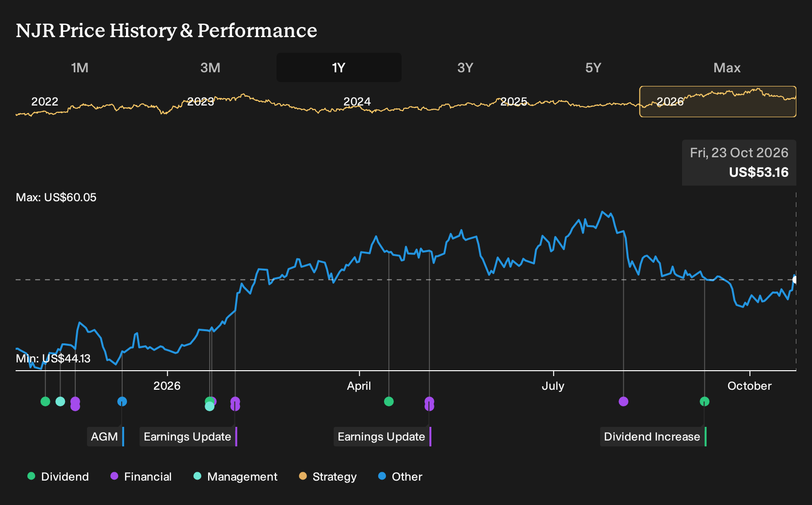Click the April axis label

tap(359, 386)
